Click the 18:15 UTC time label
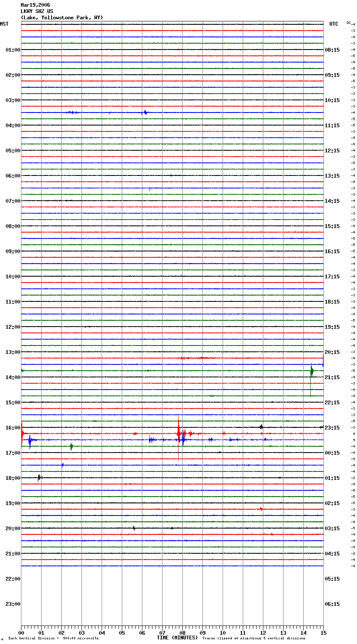Viewport: 357px width, 644px height. [332, 302]
